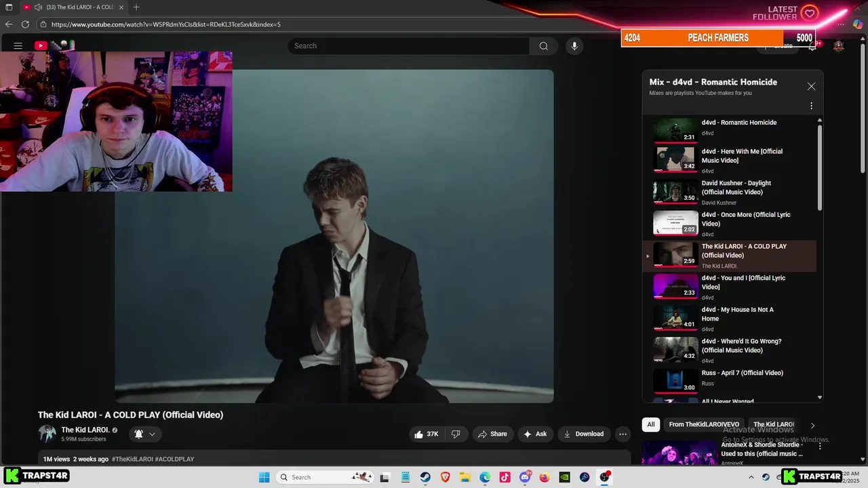Select the All filter chip
The width and height of the screenshot is (868, 488).
coord(651,424)
